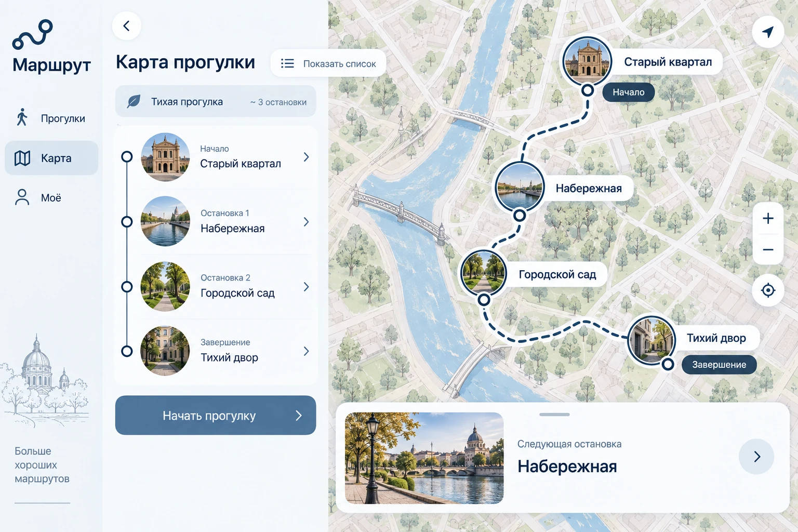Zoom in with the plus button
Viewport: 798px width, 532px height.
pyautogui.click(x=768, y=219)
